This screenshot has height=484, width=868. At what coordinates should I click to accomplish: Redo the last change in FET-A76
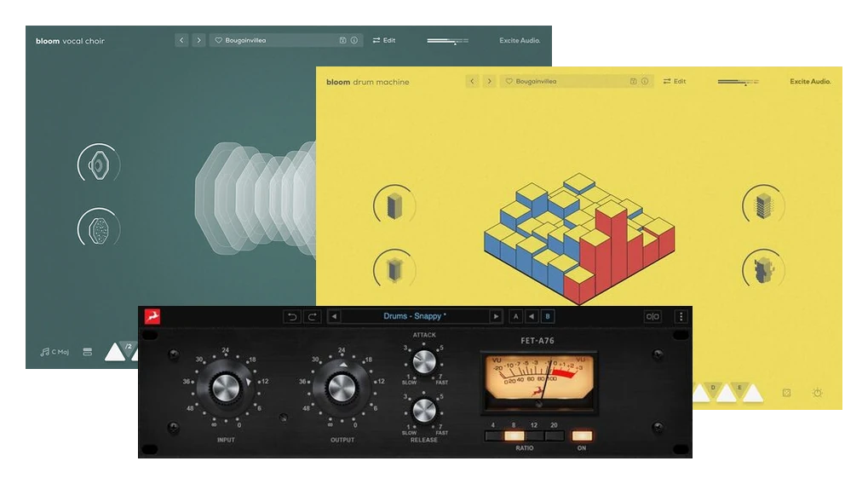313,317
